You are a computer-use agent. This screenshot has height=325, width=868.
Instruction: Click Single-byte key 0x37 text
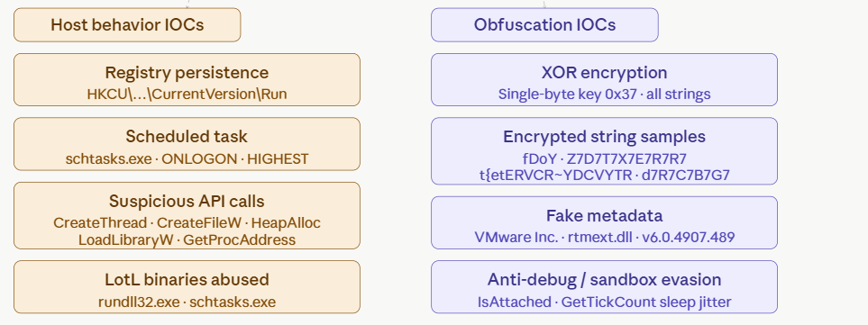[605, 94]
